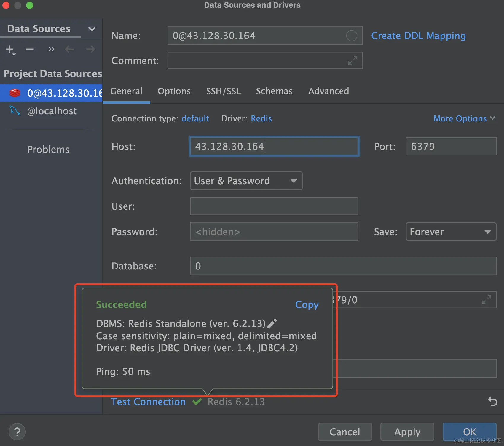Viewport: 504px width, 446px height.
Task: Focus the Password hidden field
Action: 274,232
